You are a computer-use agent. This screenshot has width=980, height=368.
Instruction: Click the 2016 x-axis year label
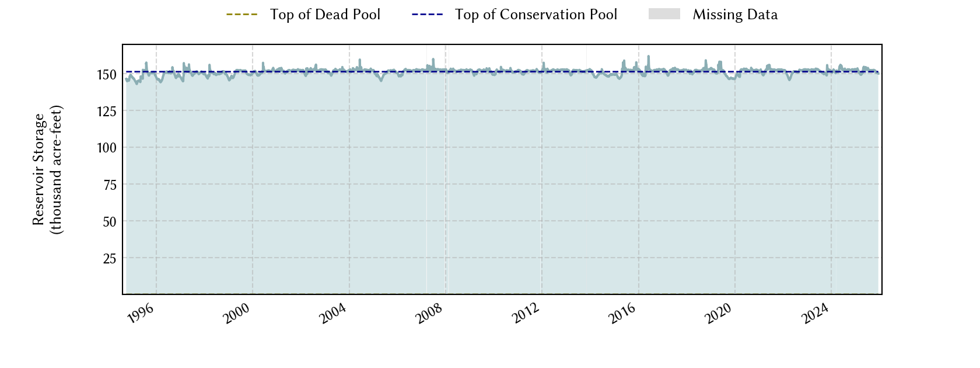tap(623, 314)
